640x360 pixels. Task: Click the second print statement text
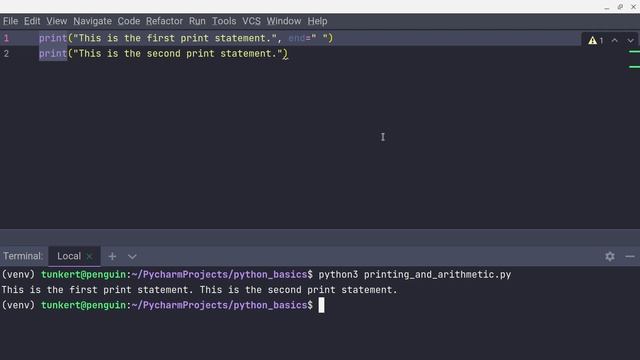coord(163,53)
